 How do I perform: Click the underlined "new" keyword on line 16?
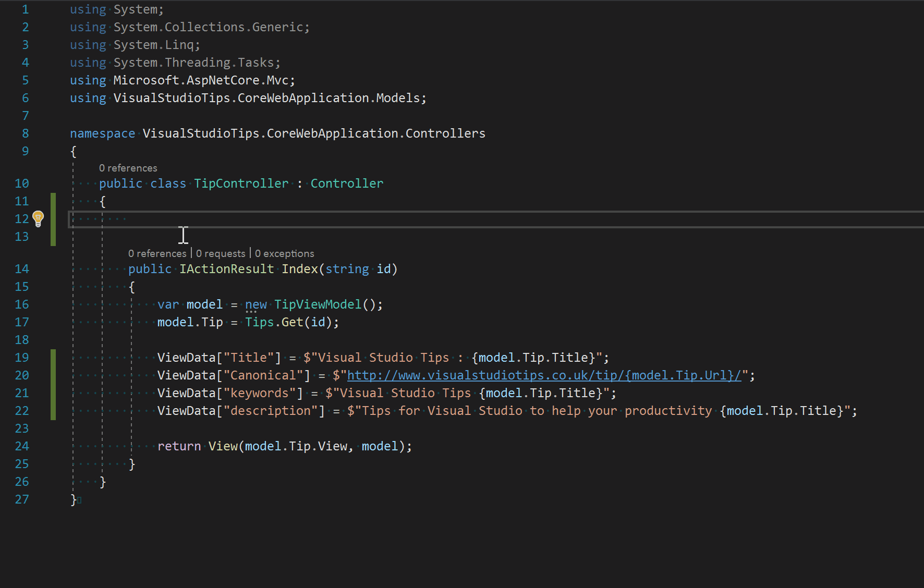coord(256,304)
